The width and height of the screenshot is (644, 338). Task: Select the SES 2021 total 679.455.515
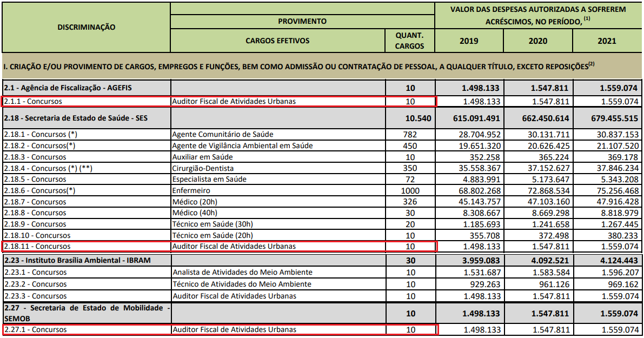click(x=615, y=118)
